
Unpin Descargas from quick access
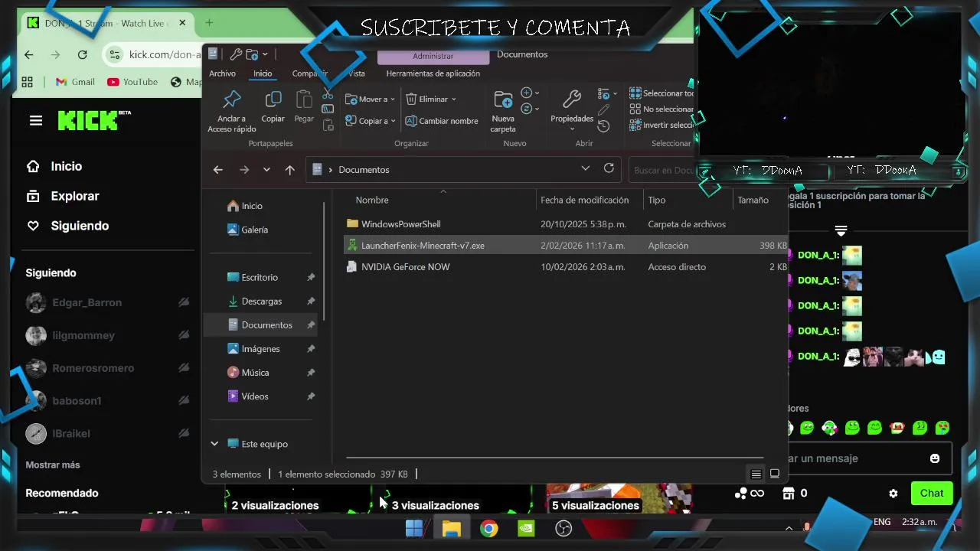[x=311, y=302]
